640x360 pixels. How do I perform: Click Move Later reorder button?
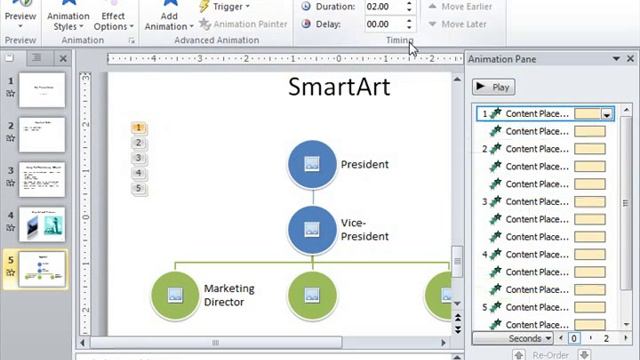(x=457, y=24)
